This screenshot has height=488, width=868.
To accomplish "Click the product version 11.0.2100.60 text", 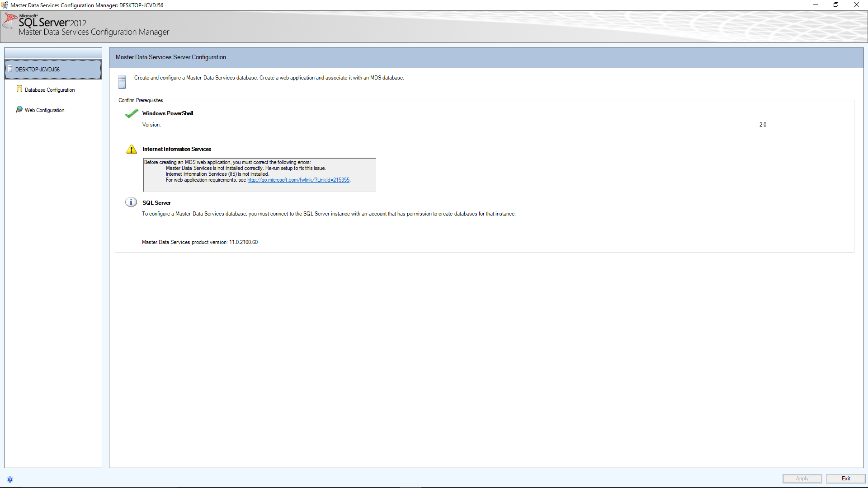I will pyautogui.click(x=243, y=242).
